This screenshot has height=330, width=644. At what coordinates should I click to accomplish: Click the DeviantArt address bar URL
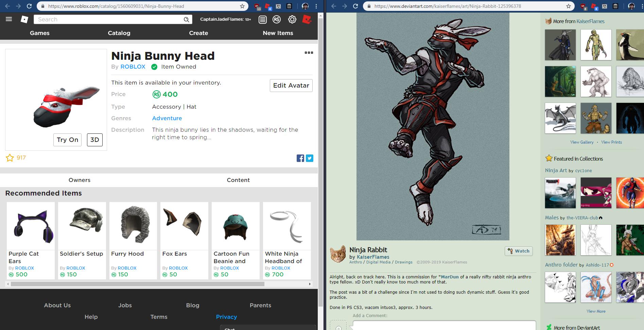pos(448,6)
